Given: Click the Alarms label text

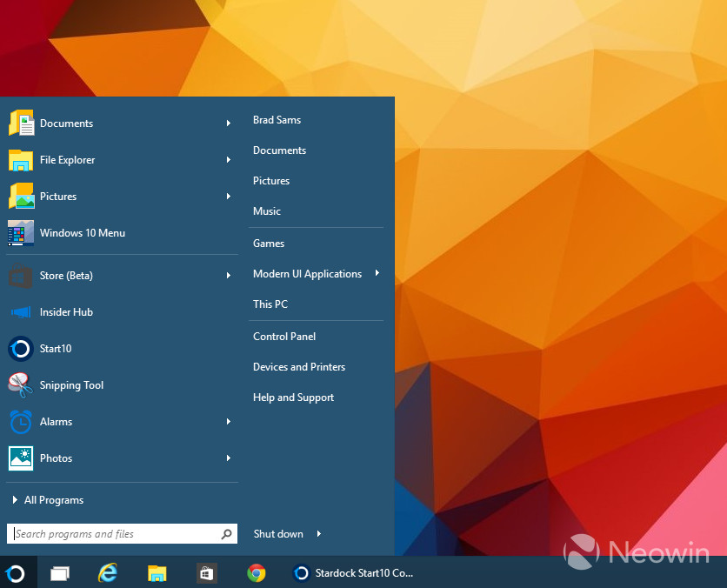Looking at the screenshot, I should [57, 422].
